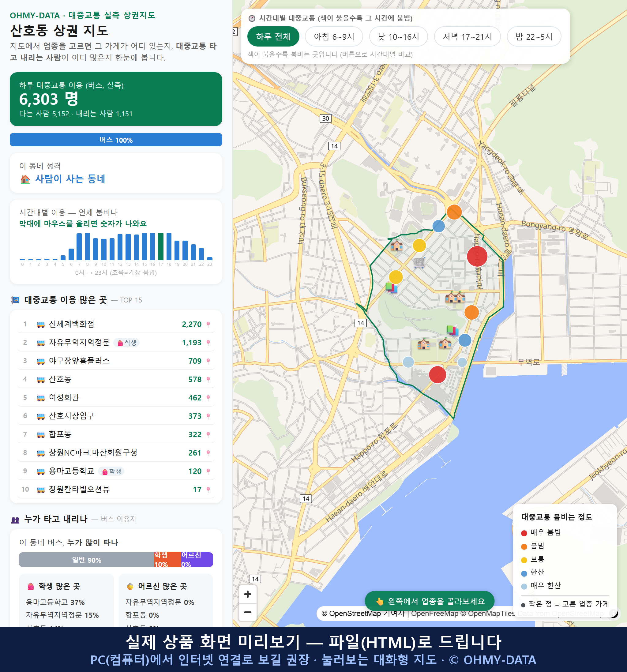This screenshot has width=627, height=672.
Task: Click the 합포동 0% entry under 어르신 많은 곳
Action: tap(142, 615)
